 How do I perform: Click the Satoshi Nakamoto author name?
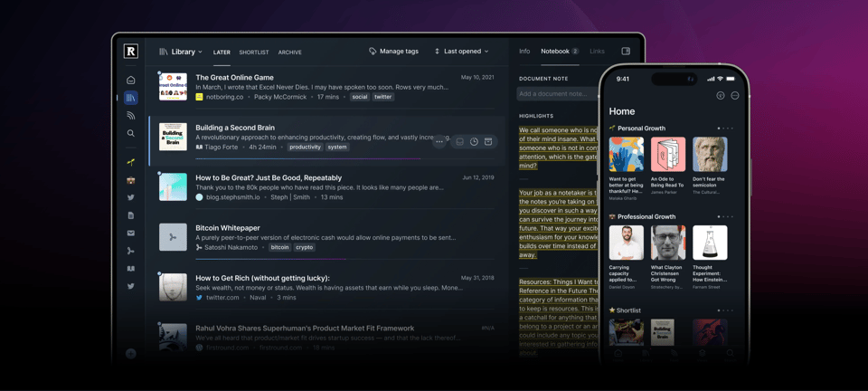pos(231,248)
